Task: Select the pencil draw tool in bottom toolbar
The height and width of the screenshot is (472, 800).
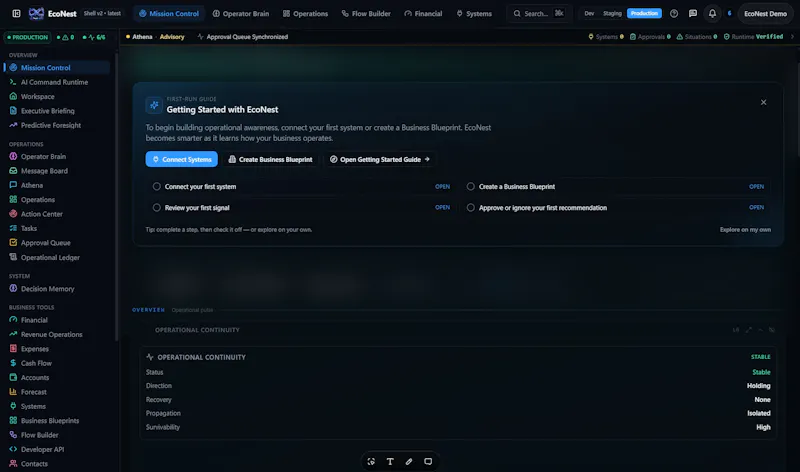Action: (x=409, y=461)
